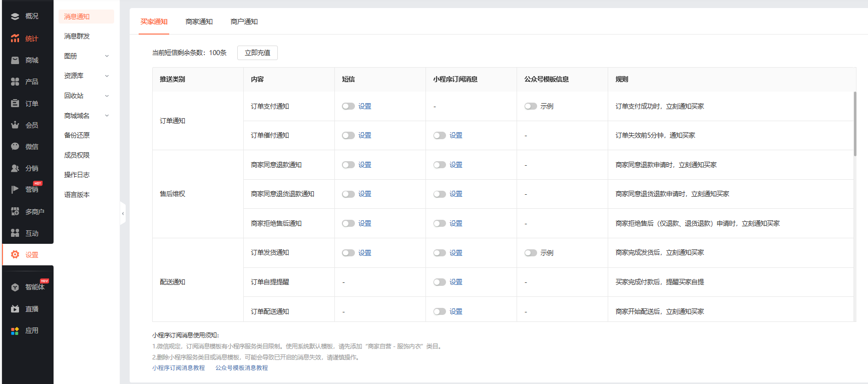Switch to the 商家通知 tab

[x=199, y=22]
